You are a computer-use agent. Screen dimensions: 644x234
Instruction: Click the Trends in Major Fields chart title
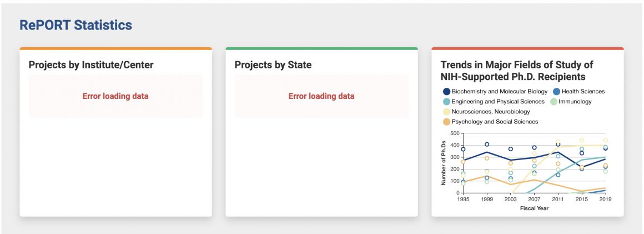(x=517, y=71)
